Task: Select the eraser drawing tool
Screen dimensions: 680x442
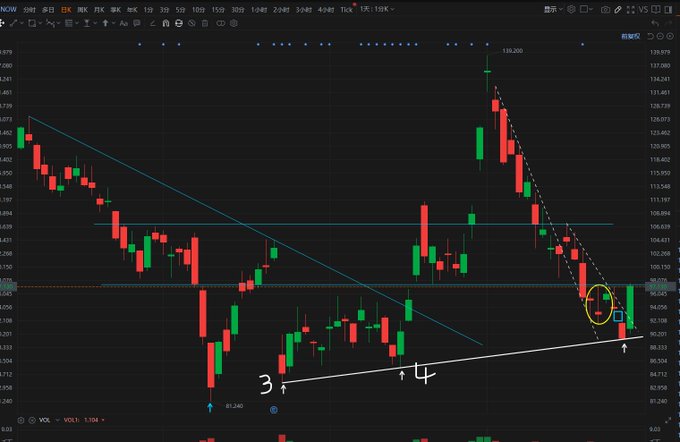Action: pos(153,23)
